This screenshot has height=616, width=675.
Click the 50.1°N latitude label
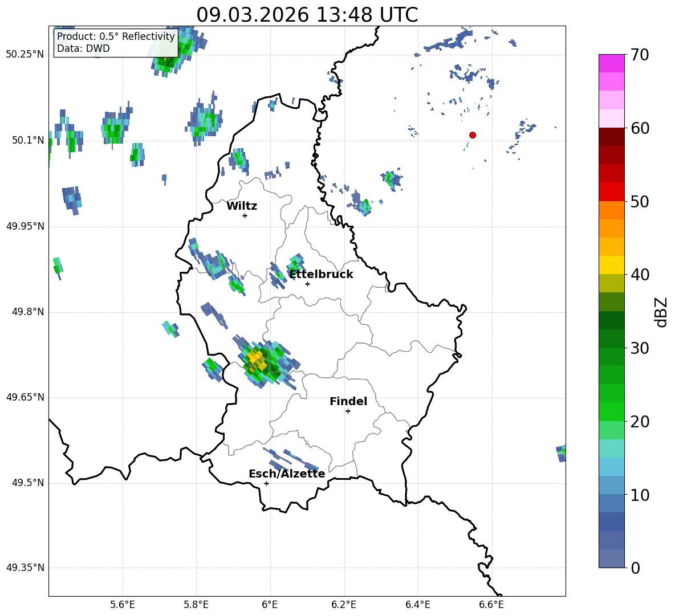pyautogui.click(x=28, y=140)
